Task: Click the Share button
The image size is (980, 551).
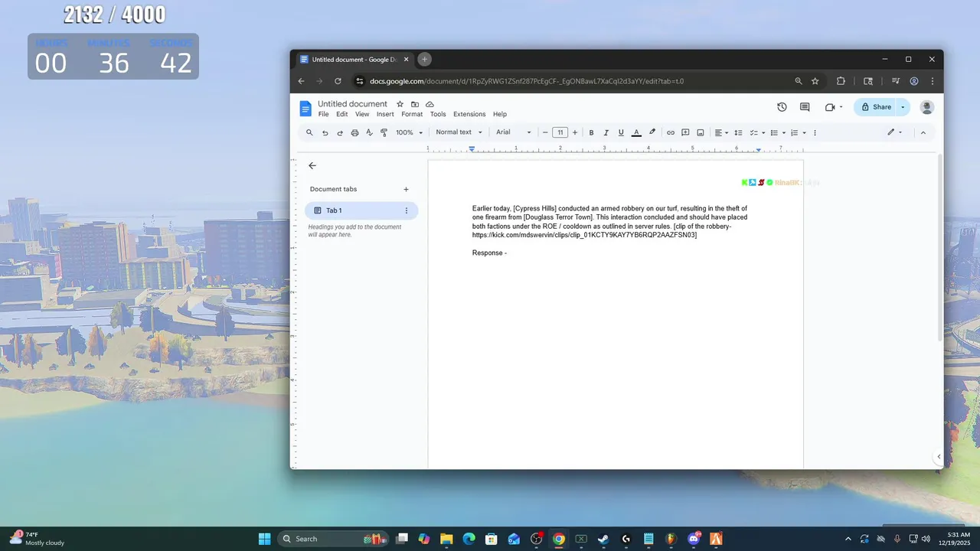Action: click(x=876, y=107)
